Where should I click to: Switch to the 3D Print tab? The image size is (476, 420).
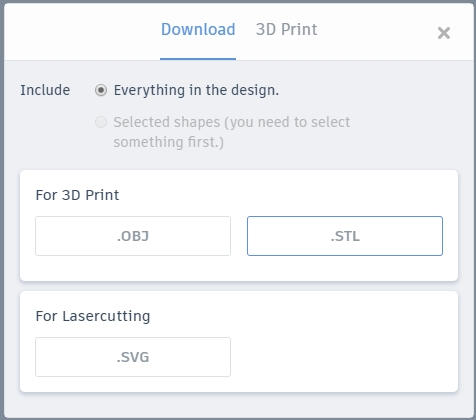(286, 29)
